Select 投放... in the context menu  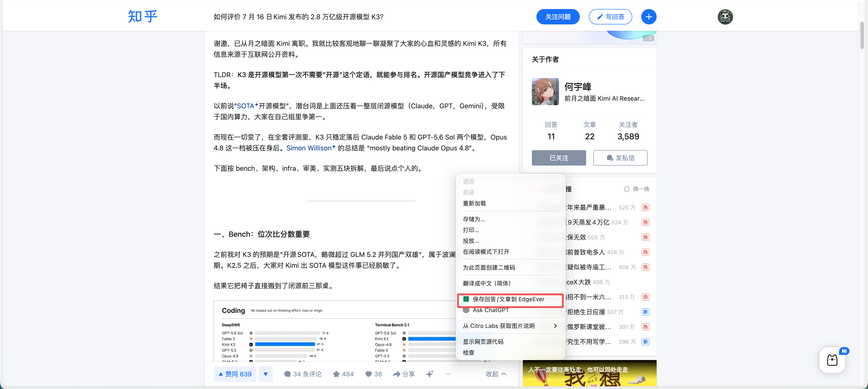[x=510, y=241]
